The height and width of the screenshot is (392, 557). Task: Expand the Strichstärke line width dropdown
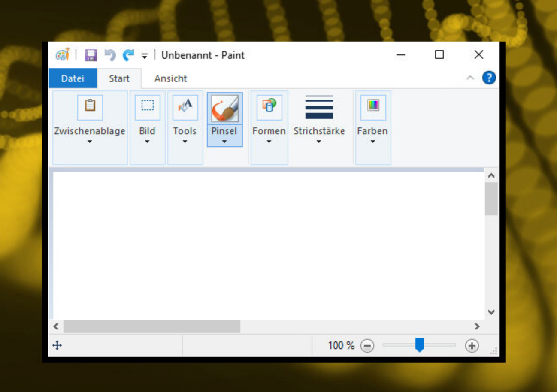pos(319,142)
